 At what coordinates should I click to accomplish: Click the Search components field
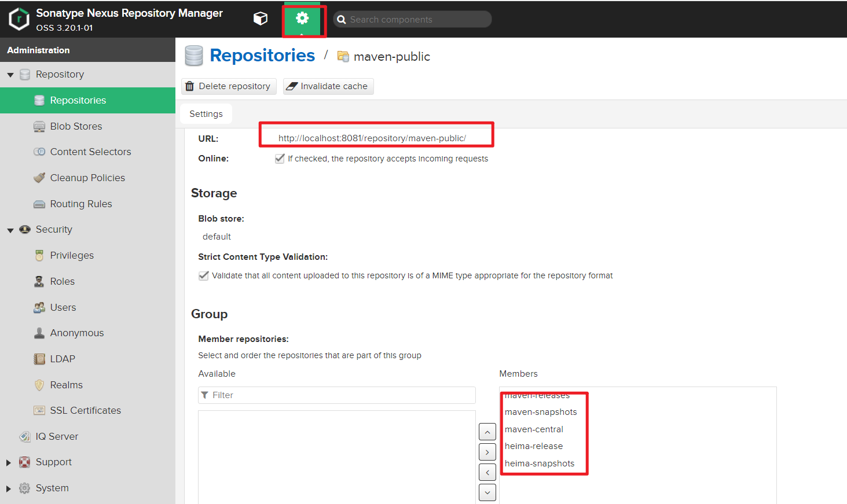click(412, 20)
